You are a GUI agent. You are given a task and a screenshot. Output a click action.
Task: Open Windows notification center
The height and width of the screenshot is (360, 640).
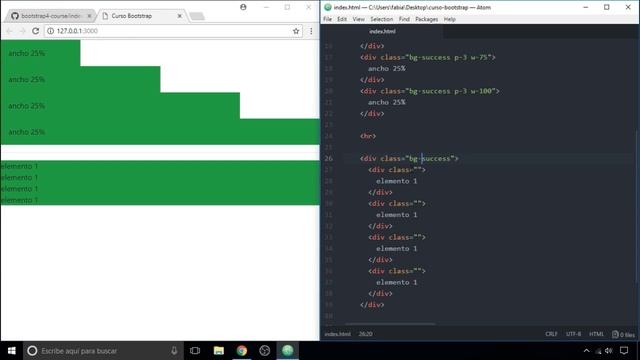[x=624, y=351]
